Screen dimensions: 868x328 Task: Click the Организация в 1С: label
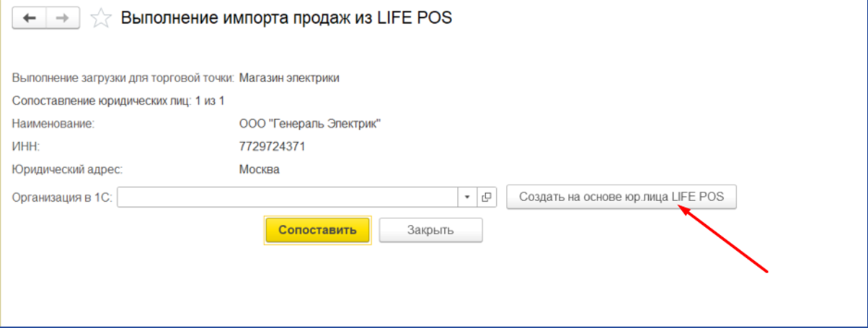tap(63, 197)
